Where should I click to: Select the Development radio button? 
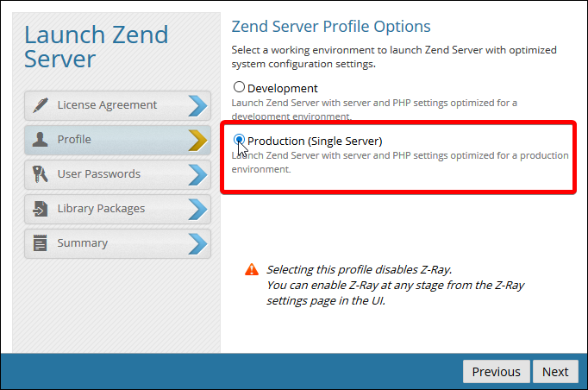click(x=240, y=88)
